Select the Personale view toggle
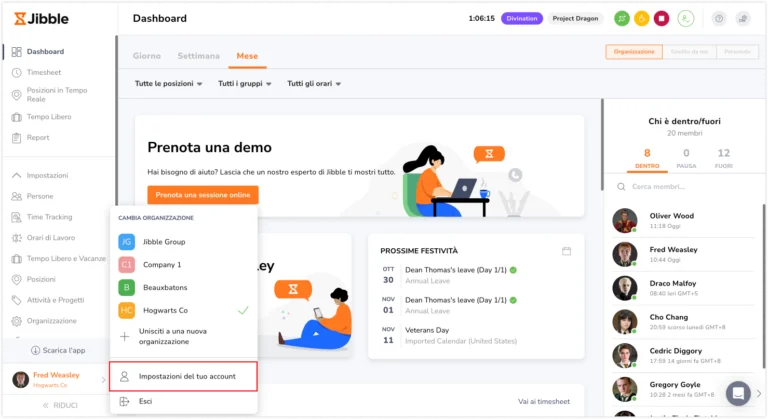The image size is (768, 419). point(737,51)
